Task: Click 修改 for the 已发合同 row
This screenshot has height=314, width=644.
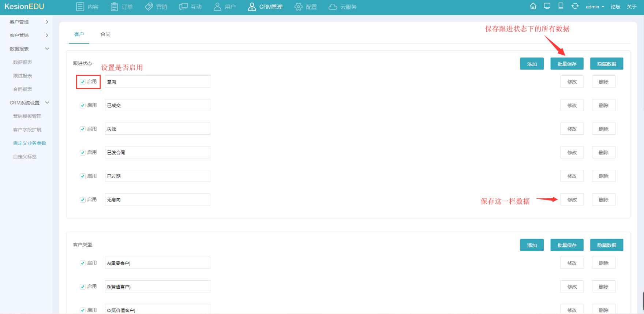Action: [572, 153]
